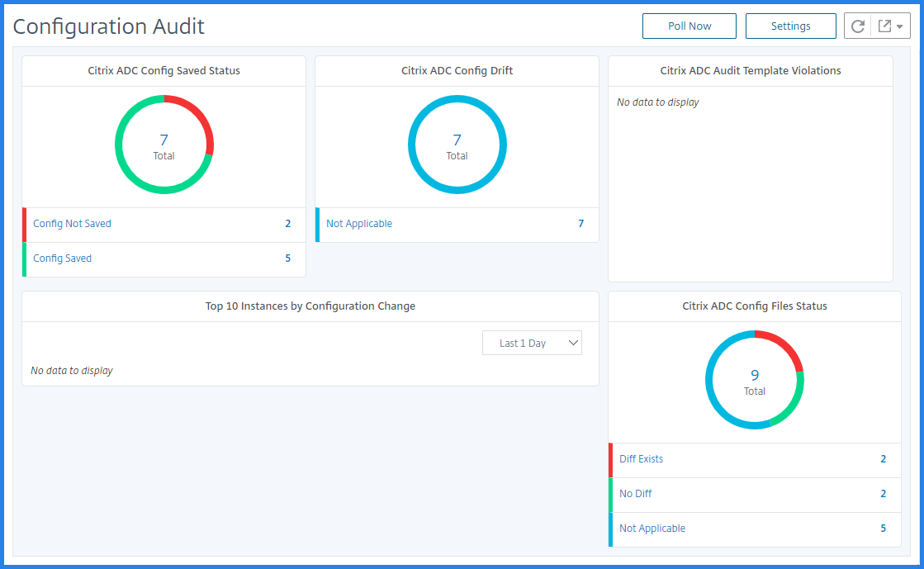924x569 pixels.
Task: Click the No Diff count 2
Action: [x=884, y=494]
